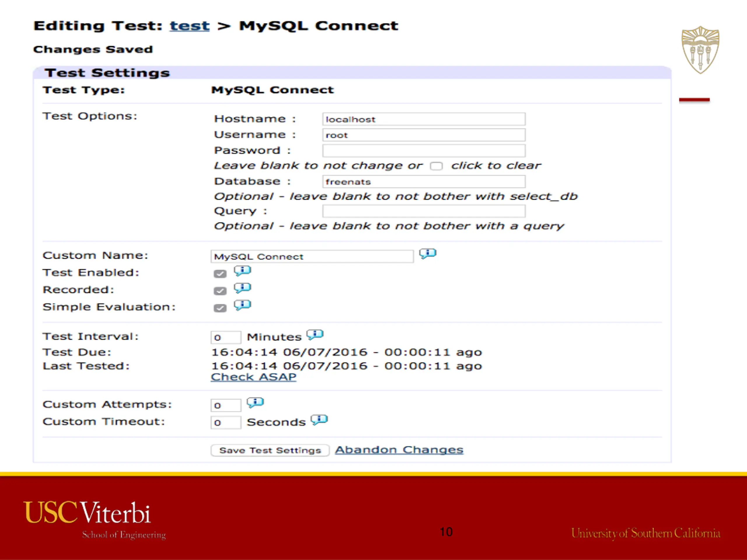Click the Username field containing root
747x560 pixels.
(x=424, y=135)
